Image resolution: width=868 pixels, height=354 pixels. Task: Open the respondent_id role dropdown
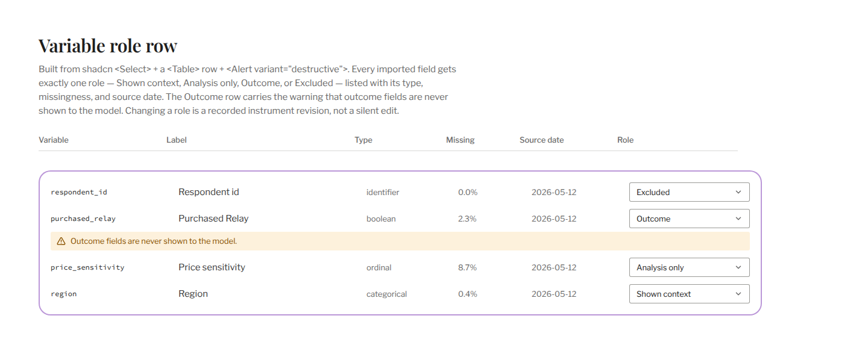click(x=689, y=192)
